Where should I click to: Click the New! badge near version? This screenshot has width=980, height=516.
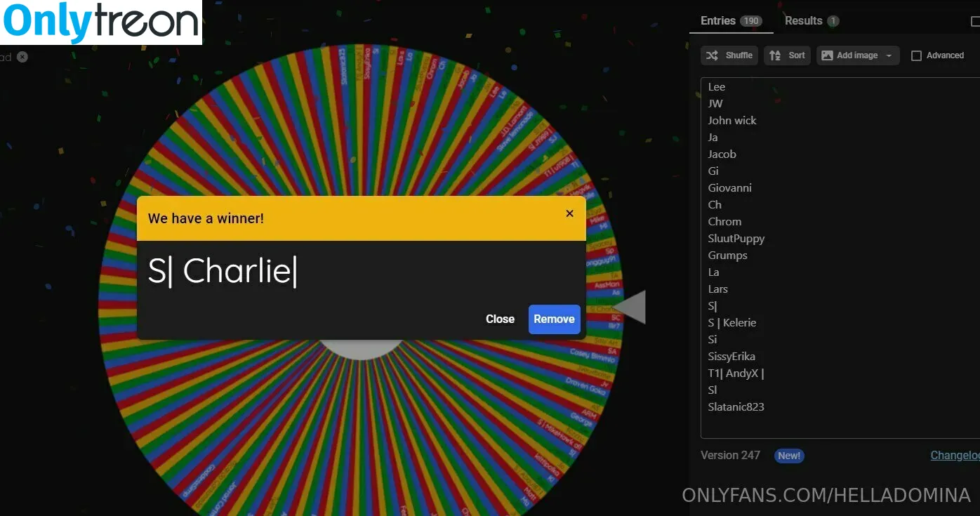tap(789, 456)
